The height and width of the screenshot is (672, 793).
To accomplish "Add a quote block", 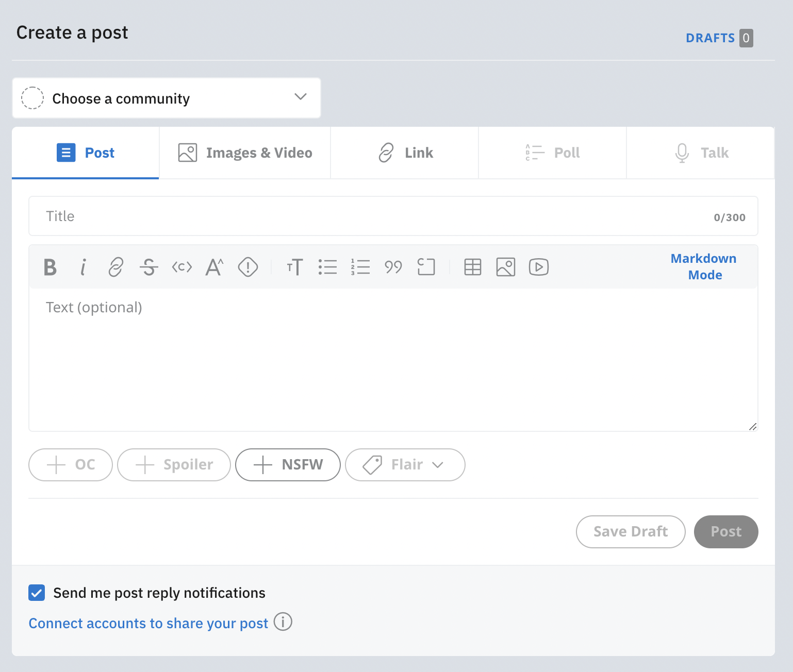I will pos(393,267).
